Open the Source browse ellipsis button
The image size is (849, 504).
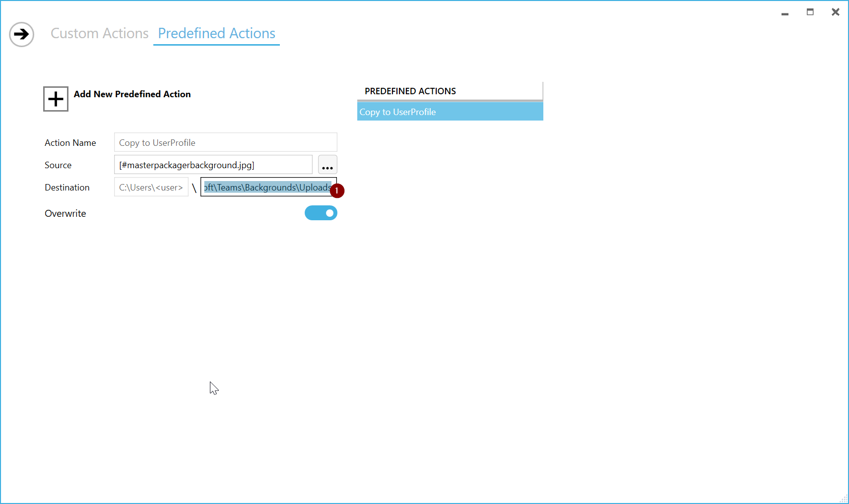click(327, 165)
